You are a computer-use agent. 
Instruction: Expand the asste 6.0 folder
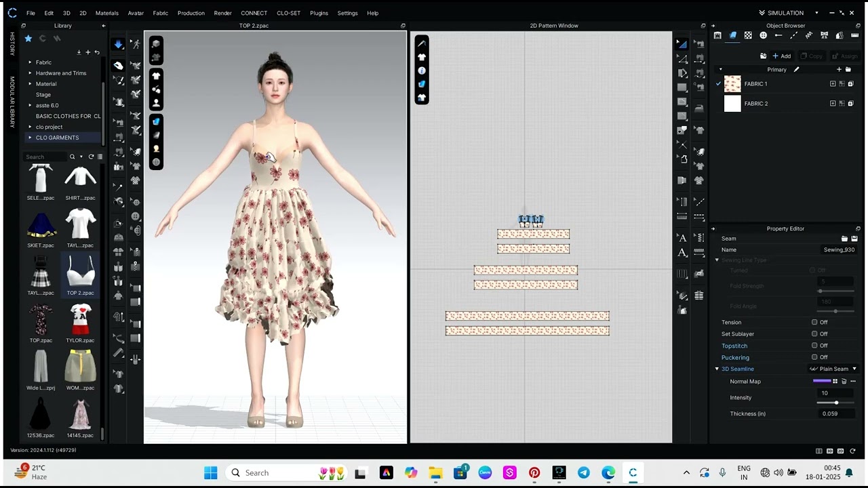coord(30,105)
